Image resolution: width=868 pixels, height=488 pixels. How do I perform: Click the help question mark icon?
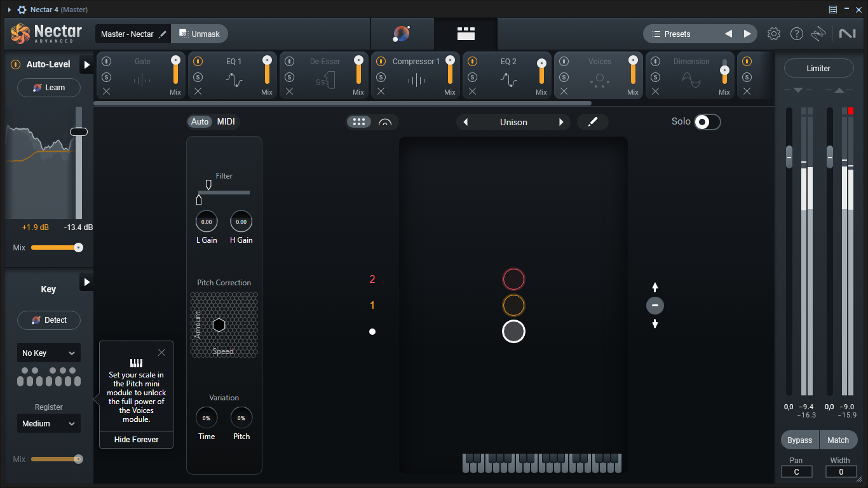pyautogui.click(x=796, y=34)
